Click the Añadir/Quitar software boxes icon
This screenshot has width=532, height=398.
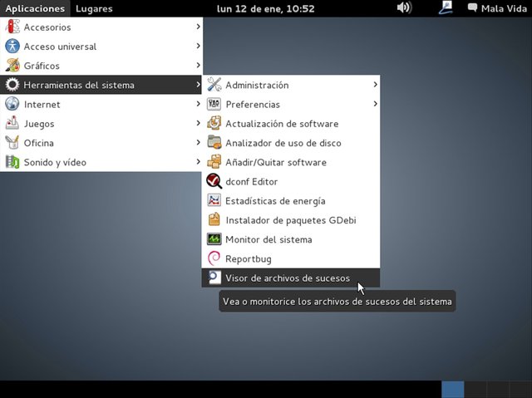[214, 162]
